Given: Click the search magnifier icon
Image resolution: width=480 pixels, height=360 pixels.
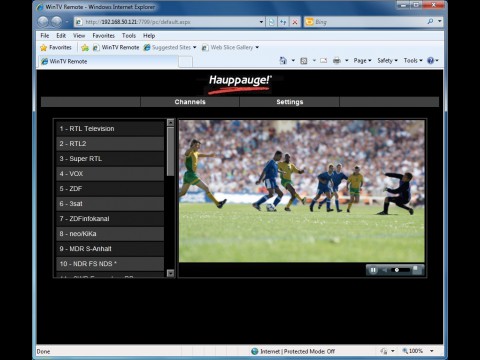Looking at the screenshot, I should click(430, 21).
